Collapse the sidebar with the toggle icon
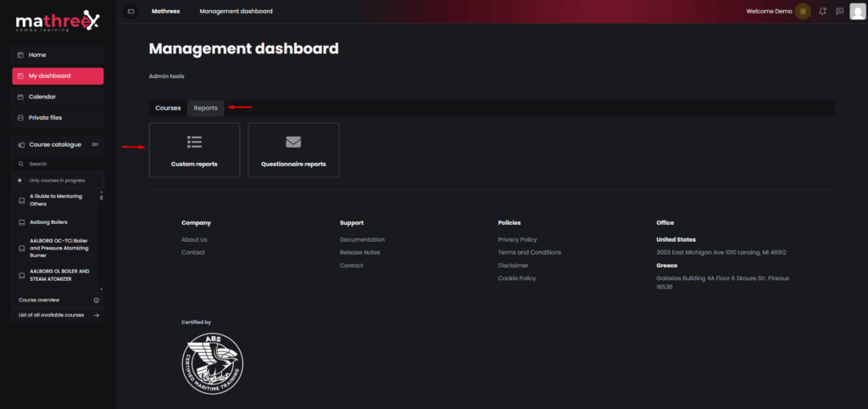 (x=131, y=11)
